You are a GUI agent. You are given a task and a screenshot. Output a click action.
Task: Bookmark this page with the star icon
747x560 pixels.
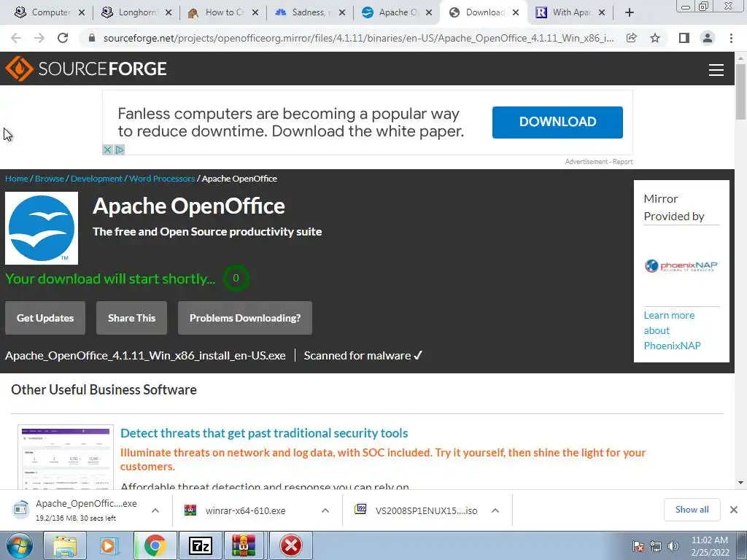[655, 38]
